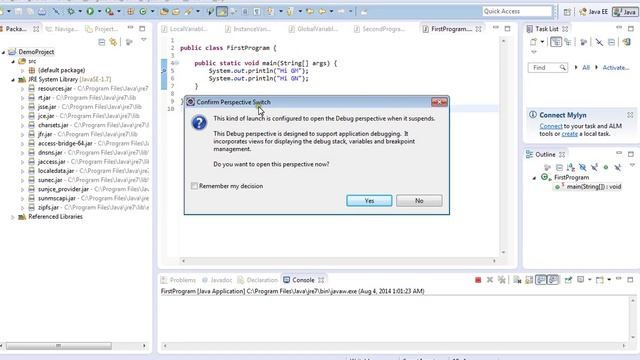Collapse the JRE System Library node
The width and height of the screenshot is (640, 360).
13,80
